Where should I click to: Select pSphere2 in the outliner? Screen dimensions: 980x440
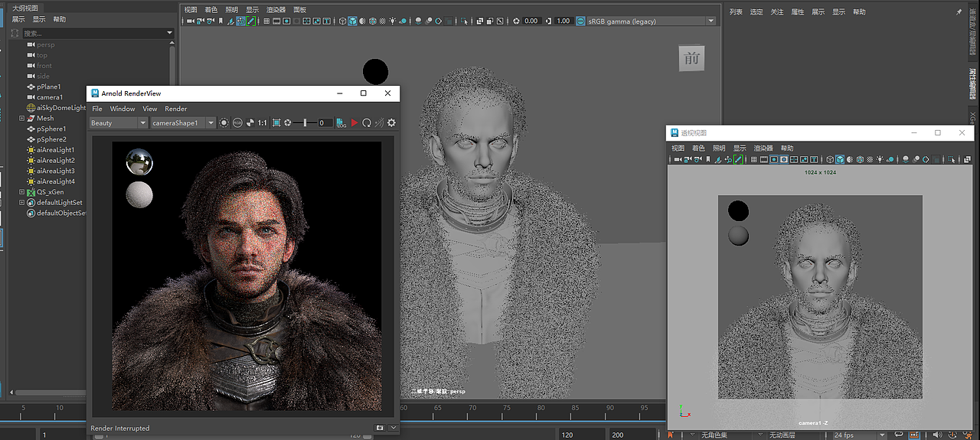click(x=51, y=139)
